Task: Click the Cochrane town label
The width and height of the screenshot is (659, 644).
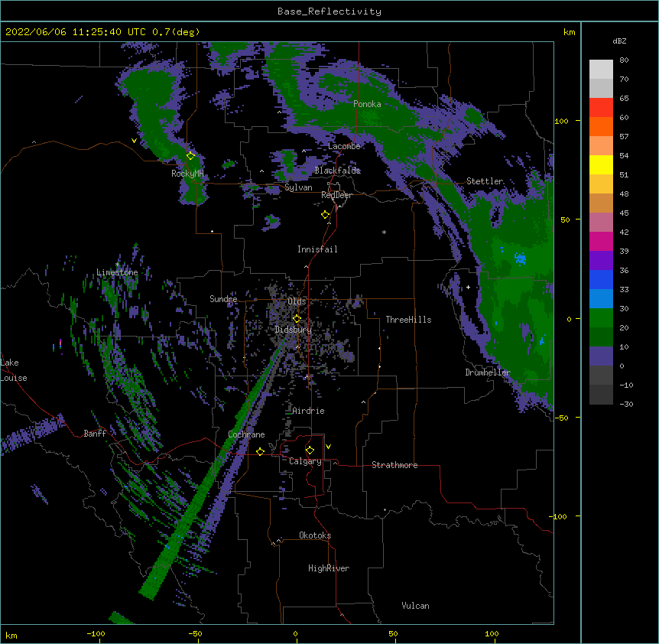Action: (x=246, y=434)
